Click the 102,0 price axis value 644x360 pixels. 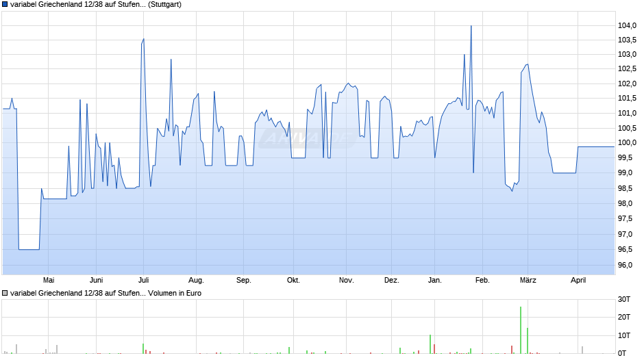[x=627, y=83]
